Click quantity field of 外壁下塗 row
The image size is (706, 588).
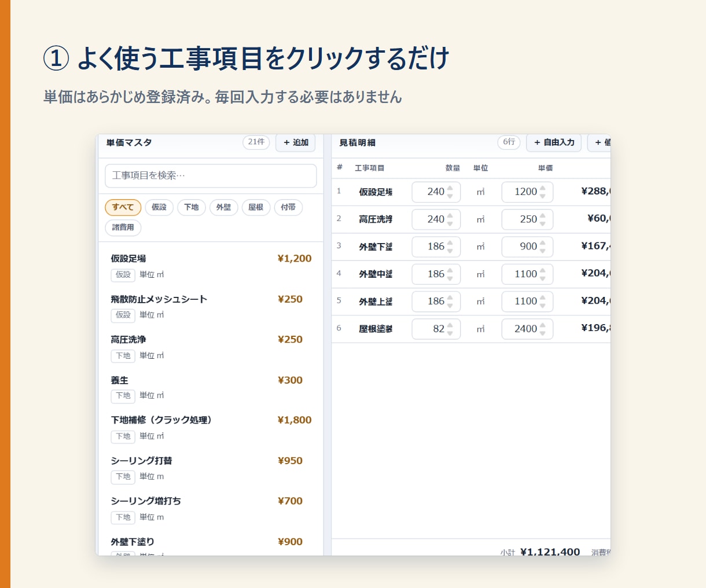tap(436, 247)
